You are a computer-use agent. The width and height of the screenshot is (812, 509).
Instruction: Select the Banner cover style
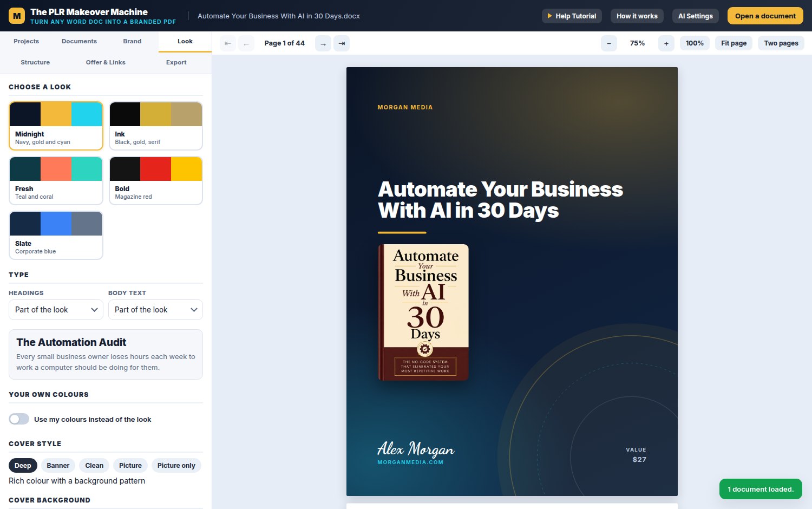tap(58, 465)
